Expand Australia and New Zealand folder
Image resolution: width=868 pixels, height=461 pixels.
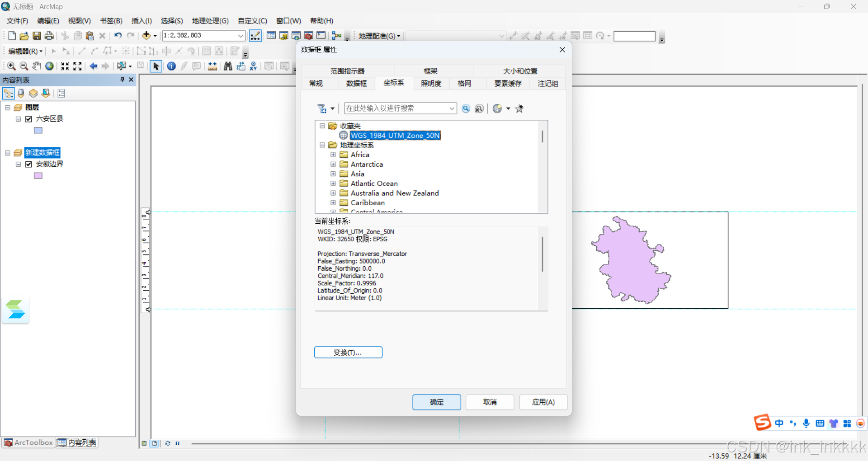(x=333, y=193)
